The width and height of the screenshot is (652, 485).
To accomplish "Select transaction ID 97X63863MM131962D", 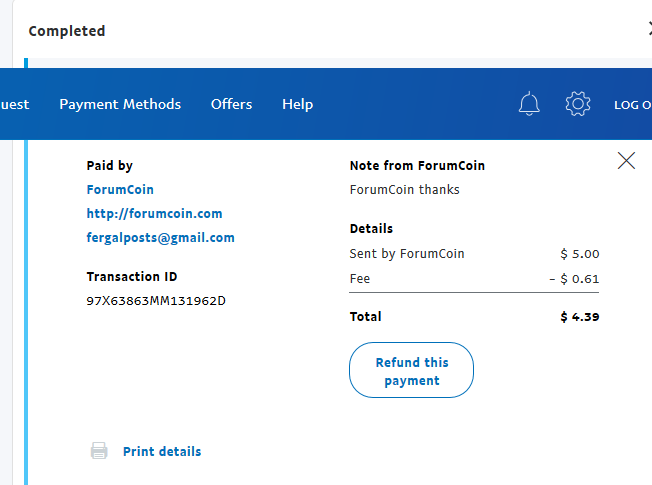I will 156,301.
